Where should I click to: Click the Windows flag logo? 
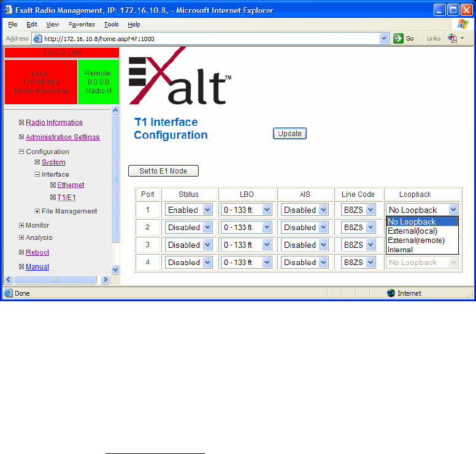tap(463, 24)
